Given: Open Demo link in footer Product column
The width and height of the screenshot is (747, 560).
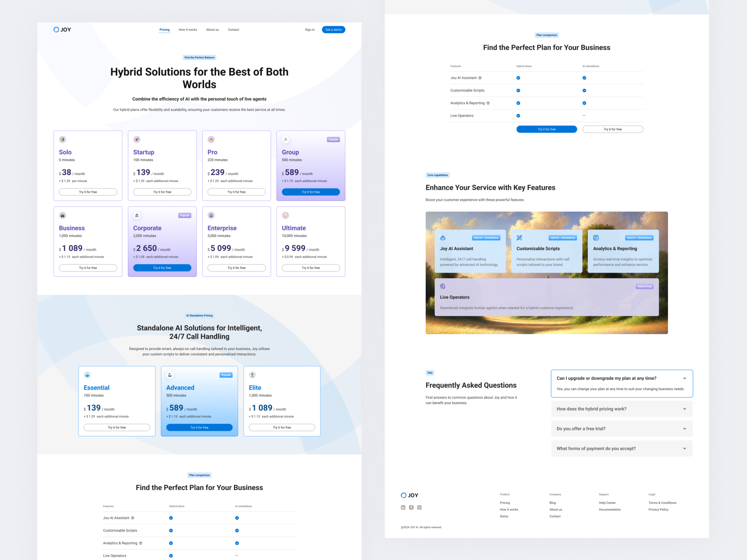Looking at the screenshot, I should (504, 517).
